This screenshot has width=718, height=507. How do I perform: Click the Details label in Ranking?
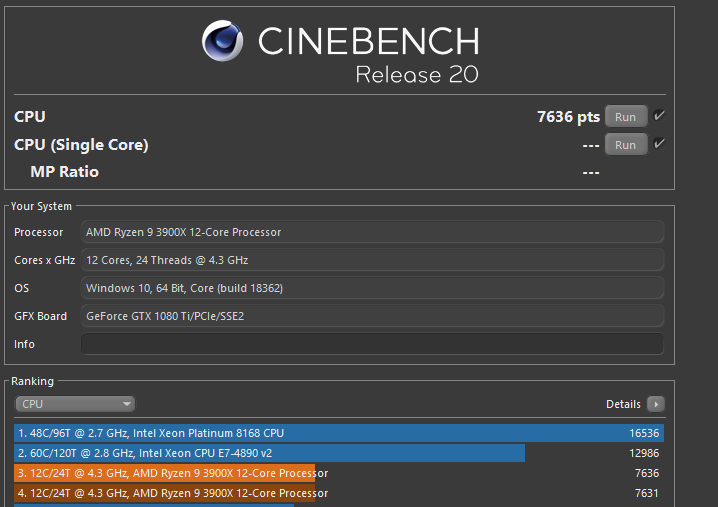pos(623,404)
